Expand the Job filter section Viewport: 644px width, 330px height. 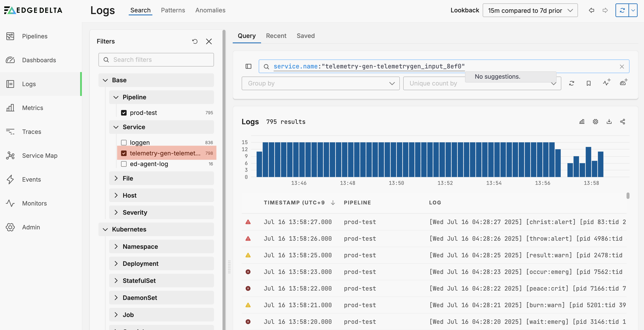pyautogui.click(x=161, y=315)
